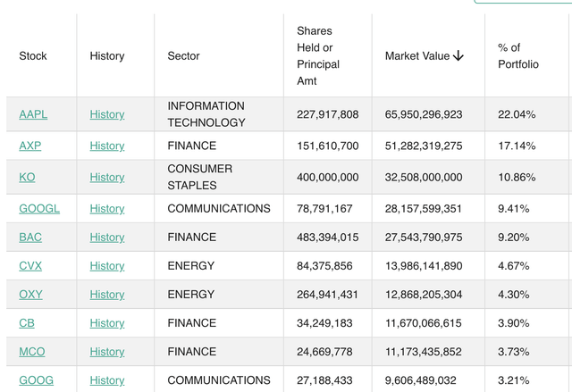This screenshot has width=572, height=392.
Task: View History for the CVX row
Action: tap(107, 265)
